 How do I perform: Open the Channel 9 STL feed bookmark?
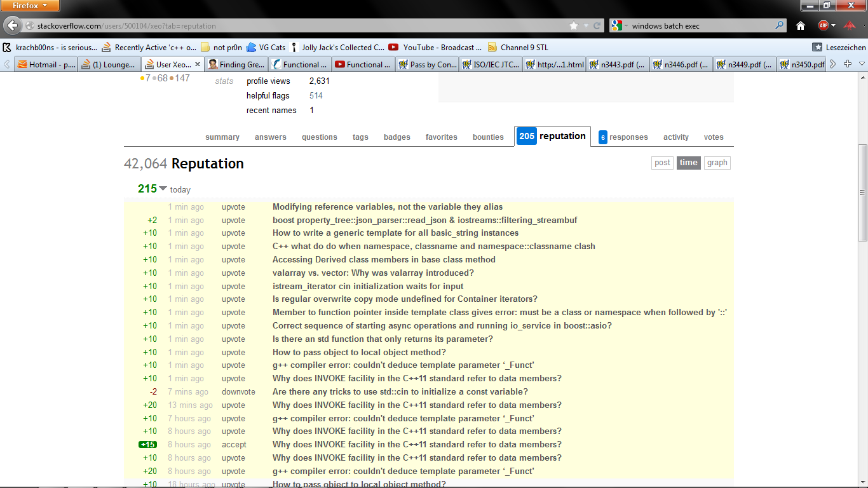pyautogui.click(x=518, y=48)
